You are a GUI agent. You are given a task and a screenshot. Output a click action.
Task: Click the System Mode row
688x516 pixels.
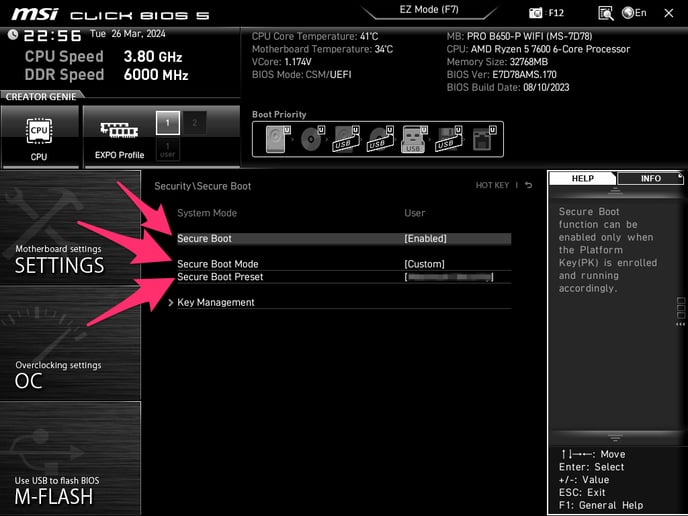pyautogui.click(x=344, y=213)
